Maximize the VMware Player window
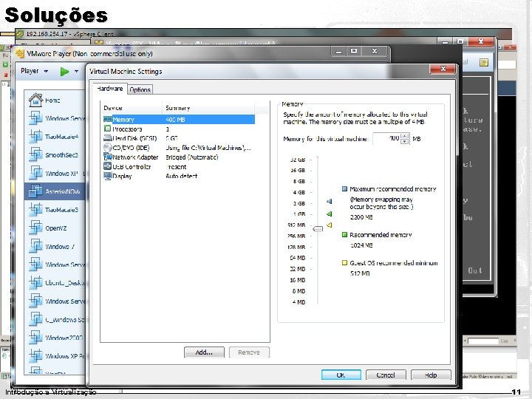Image resolution: width=532 pixels, height=399 pixels. pyautogui.click(x=353, y=51)
